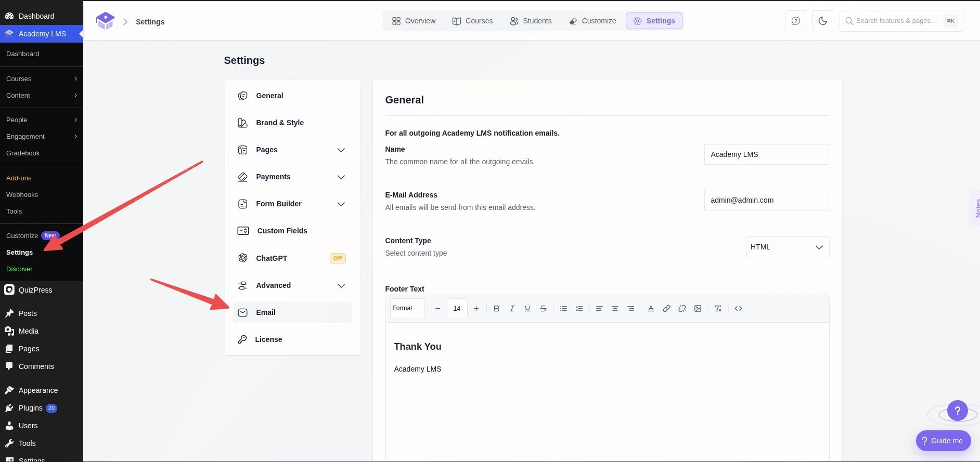Select the Settings tab in header
This screenshot has width=980, height=462.
tap(654, 21)
